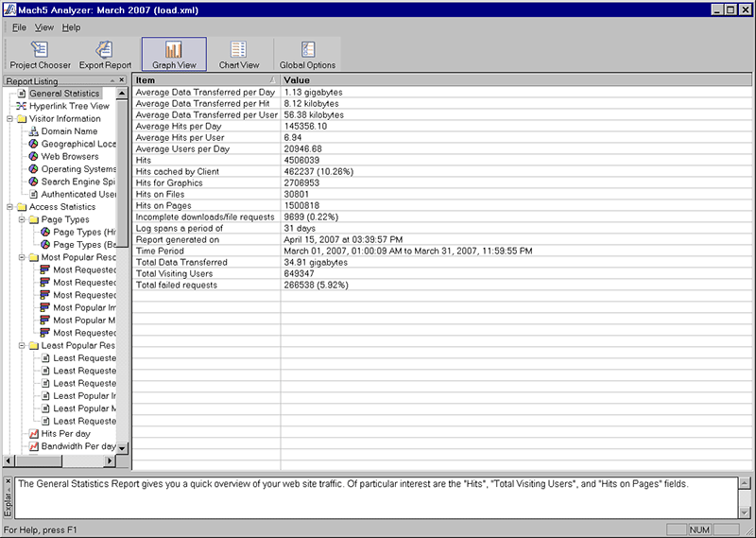This screenshot has width=756, height=538.
Task: Select Page Types (Bandwidth) pie icon
Action: [45, 244]
